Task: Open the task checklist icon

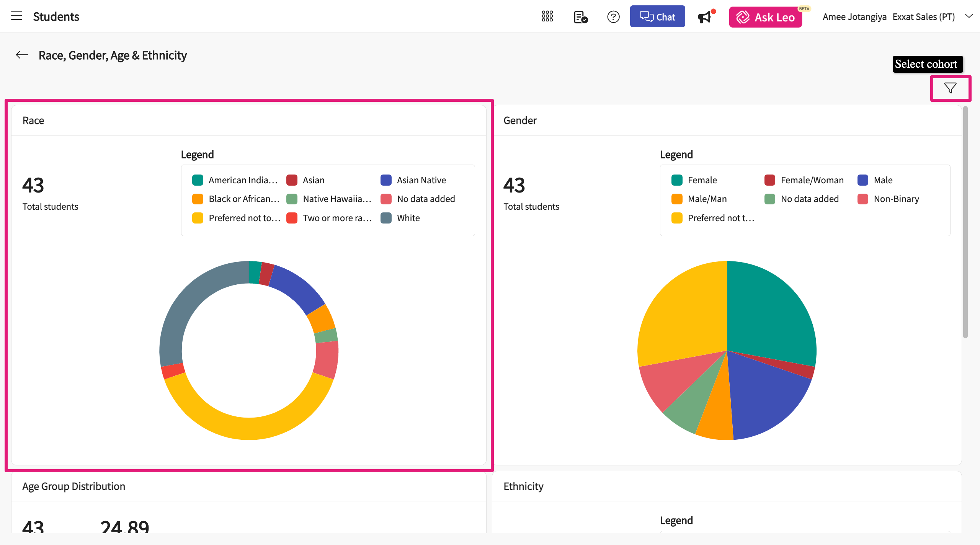Action: (x=580, y=17)
